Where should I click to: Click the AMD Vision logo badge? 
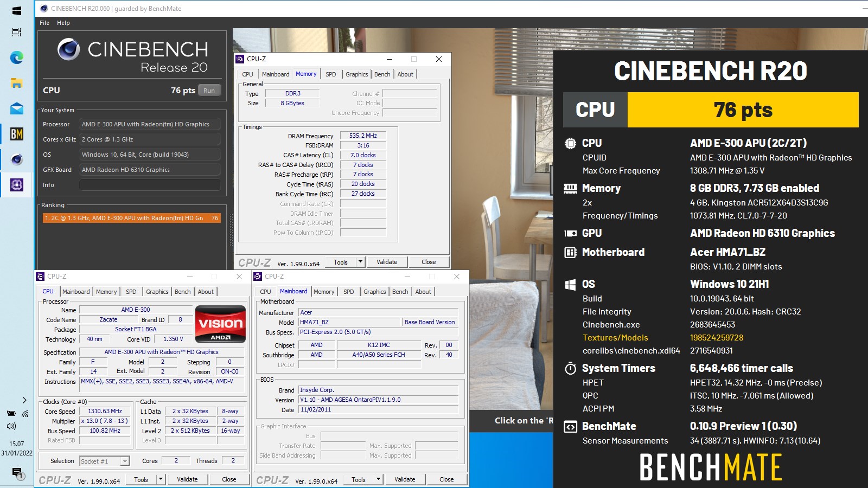(220, 324)
